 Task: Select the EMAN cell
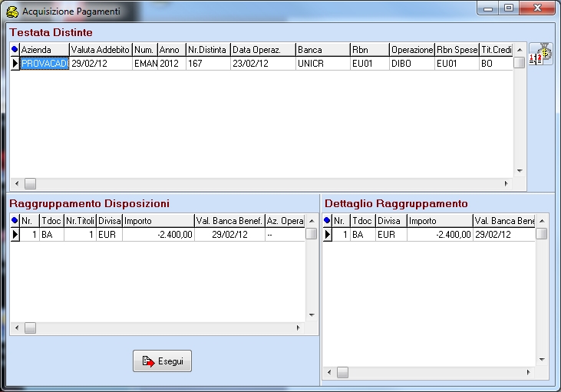145,64
